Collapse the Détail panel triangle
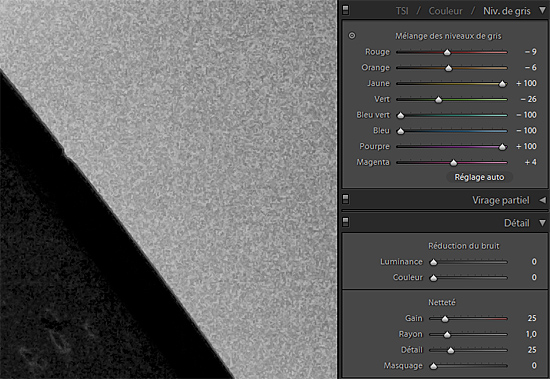 point(542,223)
